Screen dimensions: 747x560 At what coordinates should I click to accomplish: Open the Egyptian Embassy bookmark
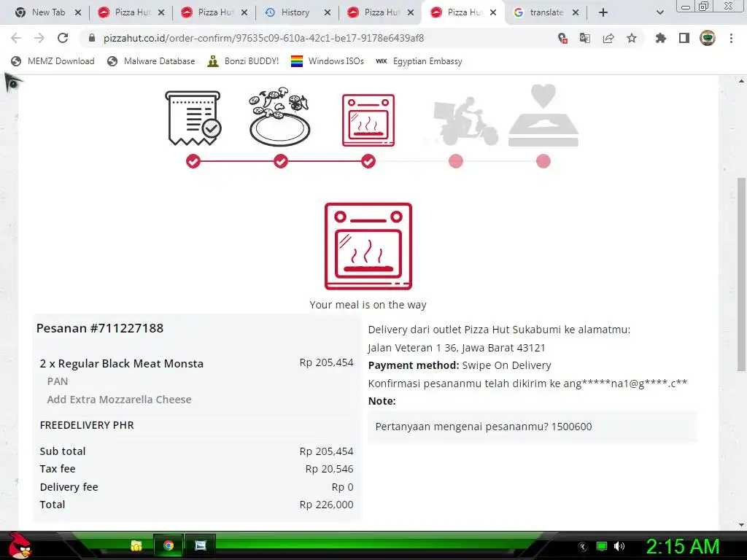point(419,61)
